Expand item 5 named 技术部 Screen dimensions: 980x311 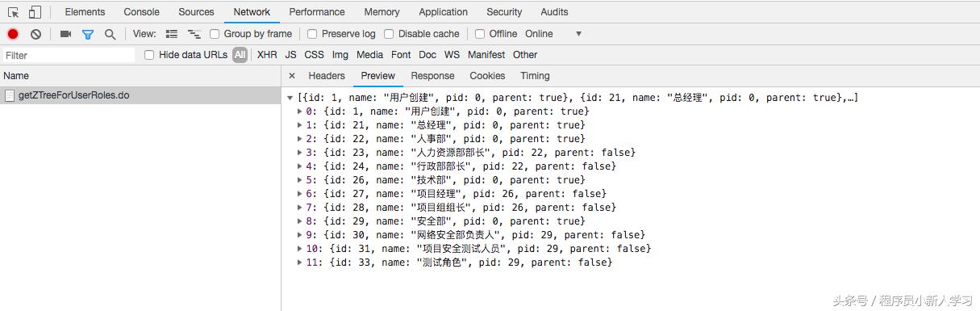301,180
